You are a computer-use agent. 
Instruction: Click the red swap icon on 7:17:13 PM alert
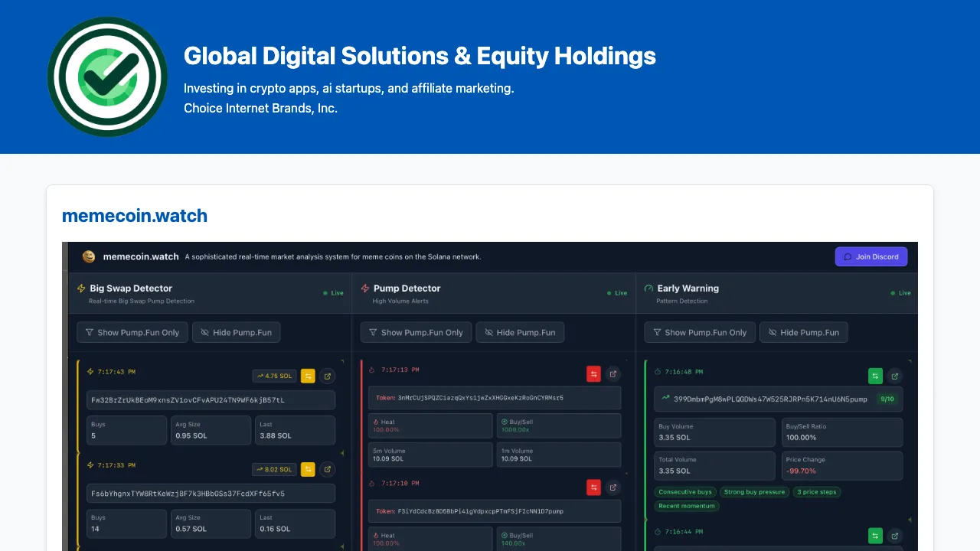593,373
